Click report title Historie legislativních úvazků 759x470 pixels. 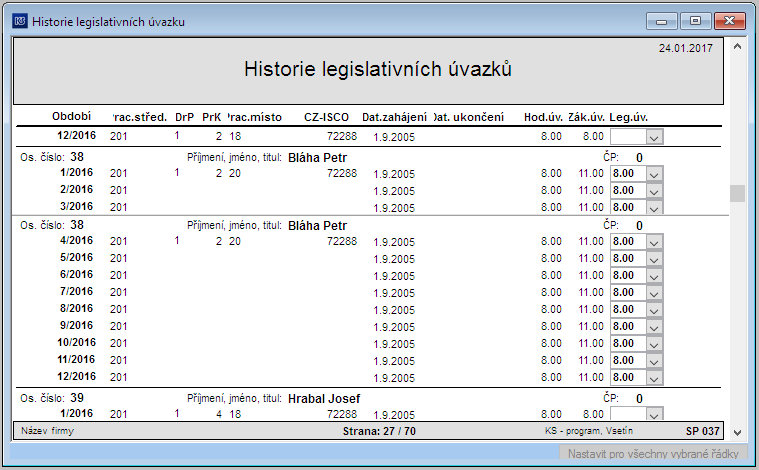(378, 69)
